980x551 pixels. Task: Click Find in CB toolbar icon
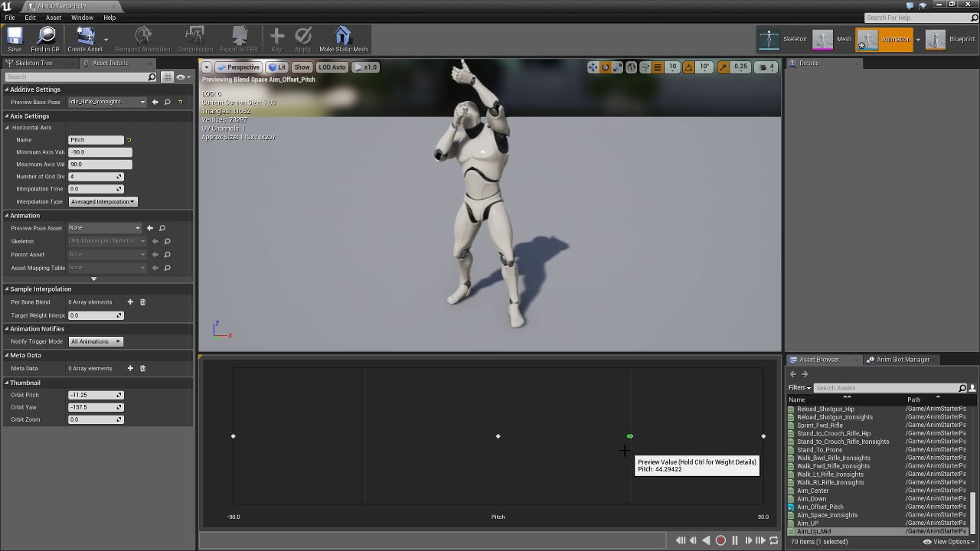pos(45,39)
